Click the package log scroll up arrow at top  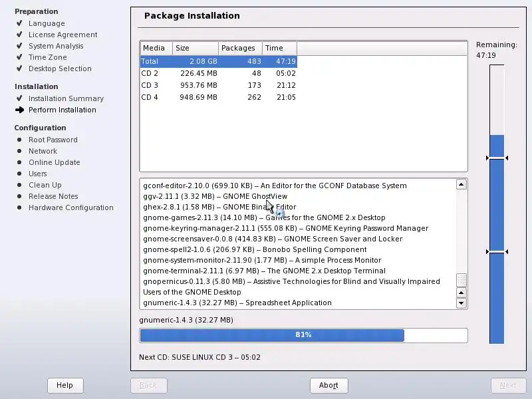point(461,185)
